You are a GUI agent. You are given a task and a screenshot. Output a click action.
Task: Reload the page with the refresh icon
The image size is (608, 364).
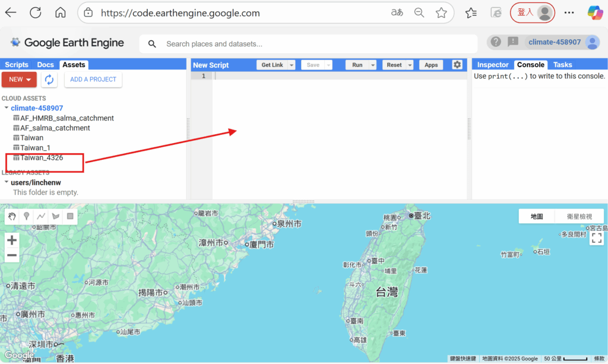36,13
